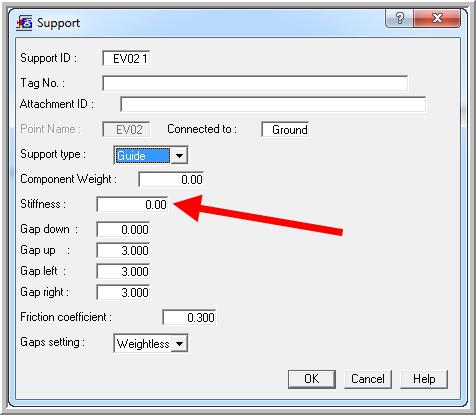This screenshot has width=476, height=415.
Task: Click the Gap up input
Action: coord(123,250)
